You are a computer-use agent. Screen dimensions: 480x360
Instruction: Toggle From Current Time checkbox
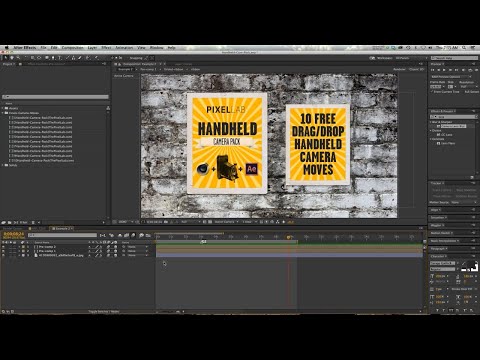click(432, 92)
